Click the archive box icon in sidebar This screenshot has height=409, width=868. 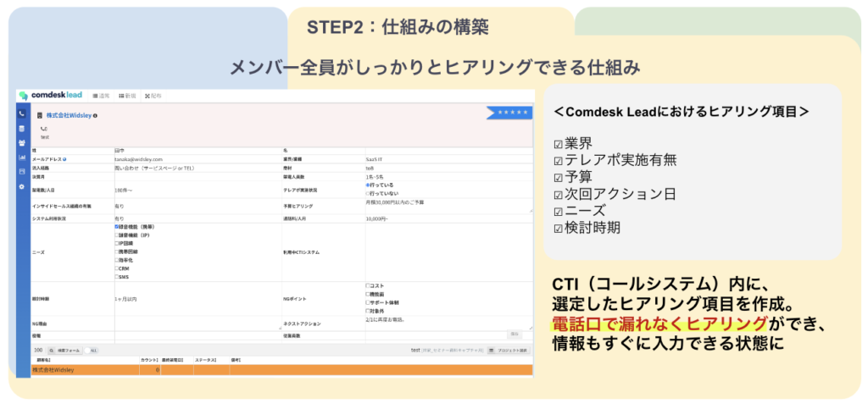click(x=21, y=172)
